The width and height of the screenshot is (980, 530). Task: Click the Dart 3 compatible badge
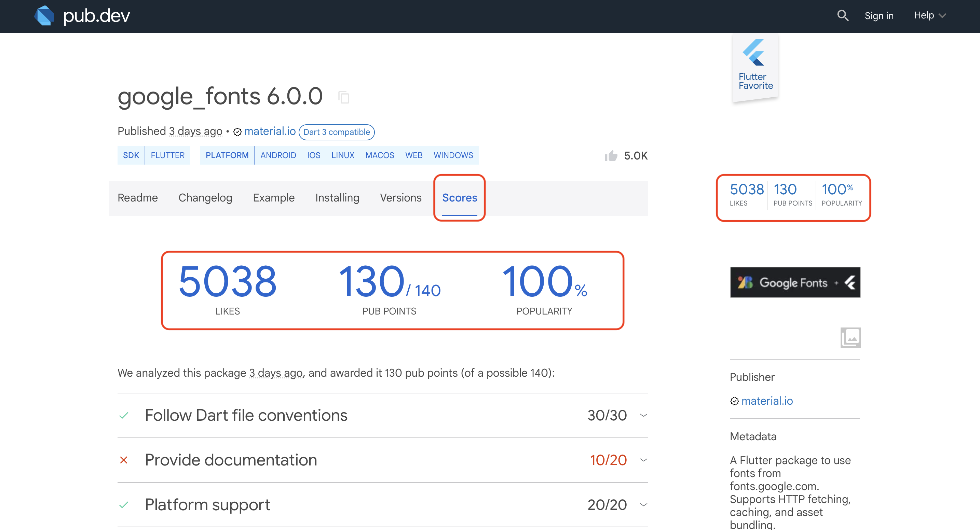(x=336, y=132)
